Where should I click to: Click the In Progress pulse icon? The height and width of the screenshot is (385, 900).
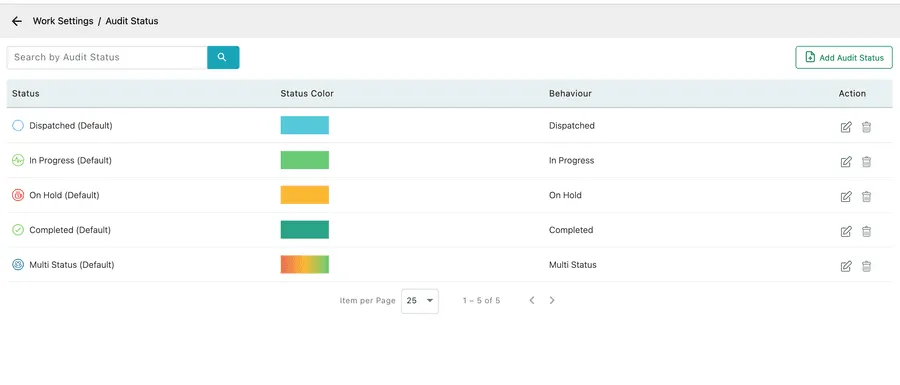(18, 160)
